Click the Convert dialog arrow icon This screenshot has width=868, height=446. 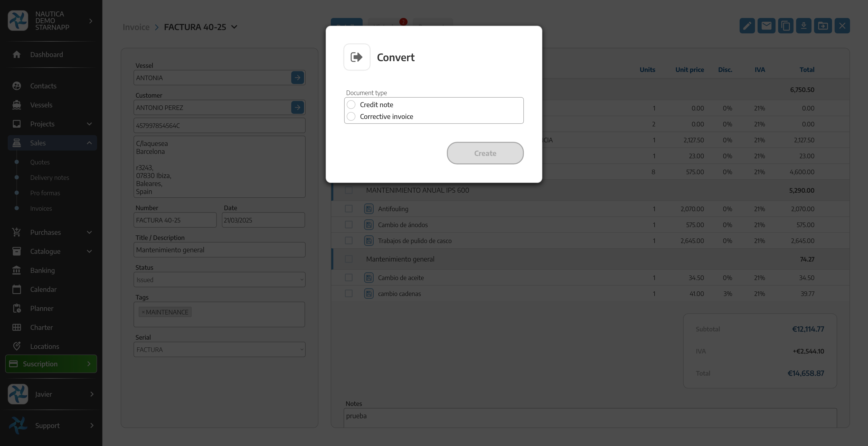click(356, 57)
